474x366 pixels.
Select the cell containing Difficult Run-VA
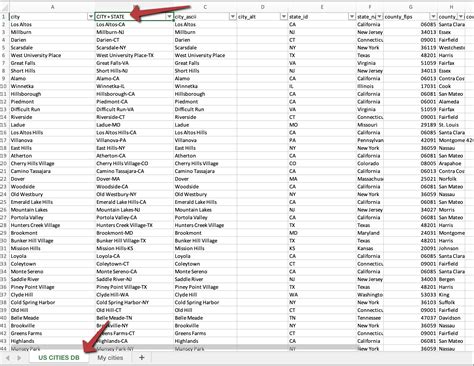coord(134,109)
